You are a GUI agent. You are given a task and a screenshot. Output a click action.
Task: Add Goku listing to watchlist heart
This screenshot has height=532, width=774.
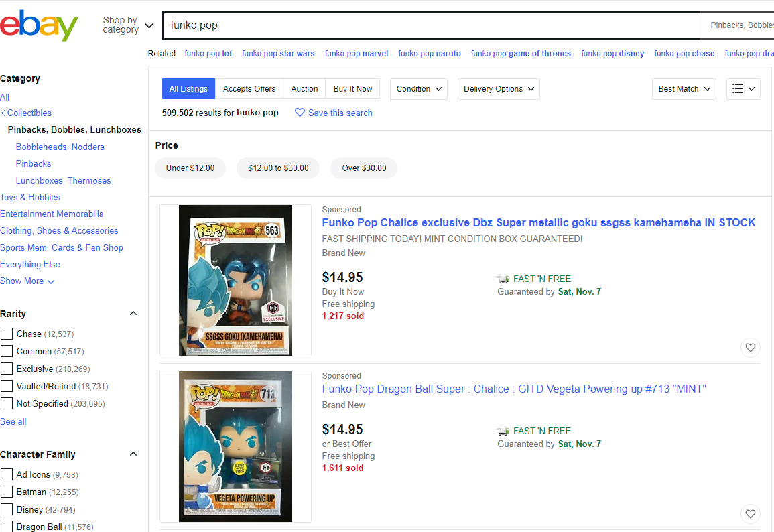750,348
